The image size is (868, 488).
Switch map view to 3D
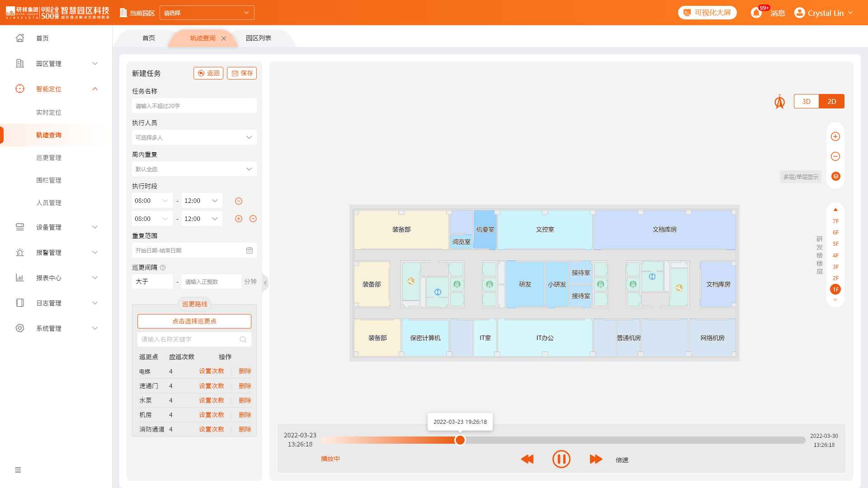(806, 101)
